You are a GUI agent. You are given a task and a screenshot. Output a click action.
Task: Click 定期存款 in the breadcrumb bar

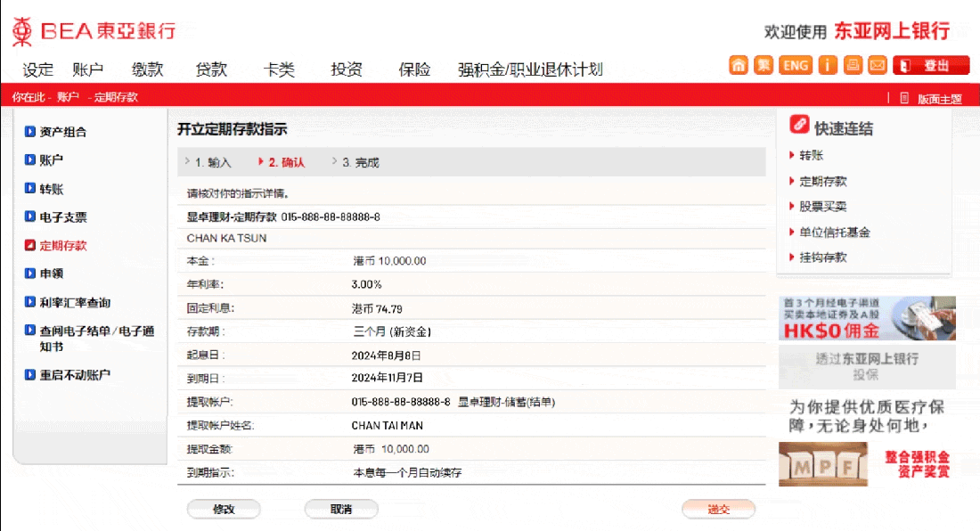tap(116, 97)
